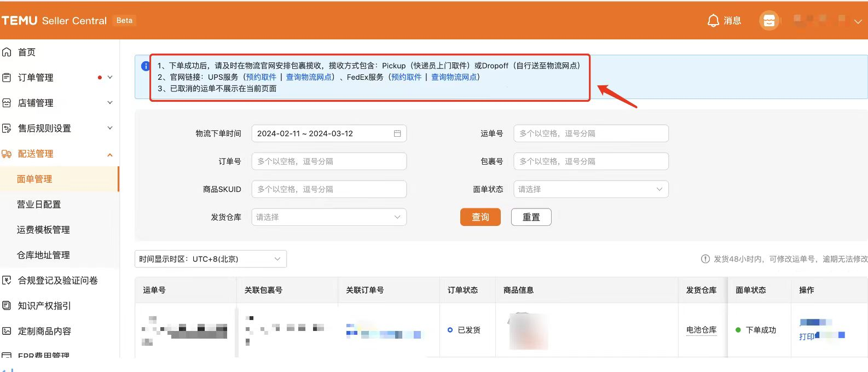Click the 运单号 input field

tap(591, 133)
